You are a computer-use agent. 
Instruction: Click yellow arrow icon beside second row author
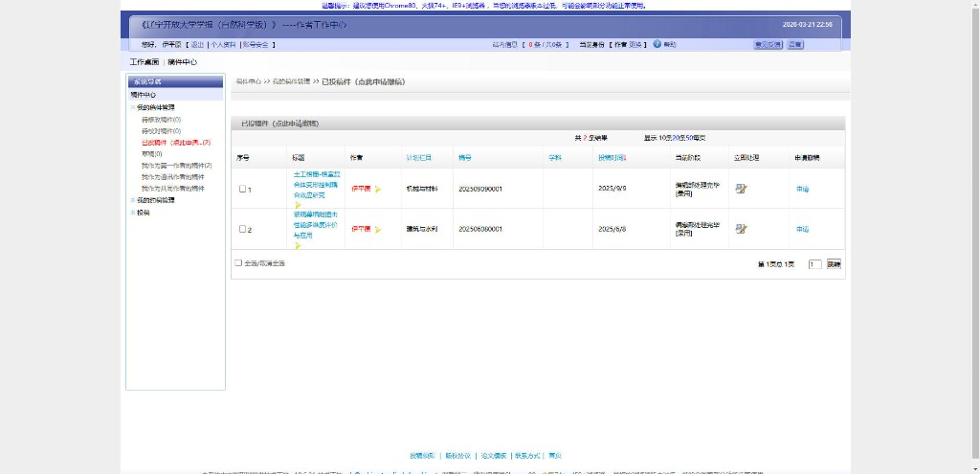coord(378,230)
